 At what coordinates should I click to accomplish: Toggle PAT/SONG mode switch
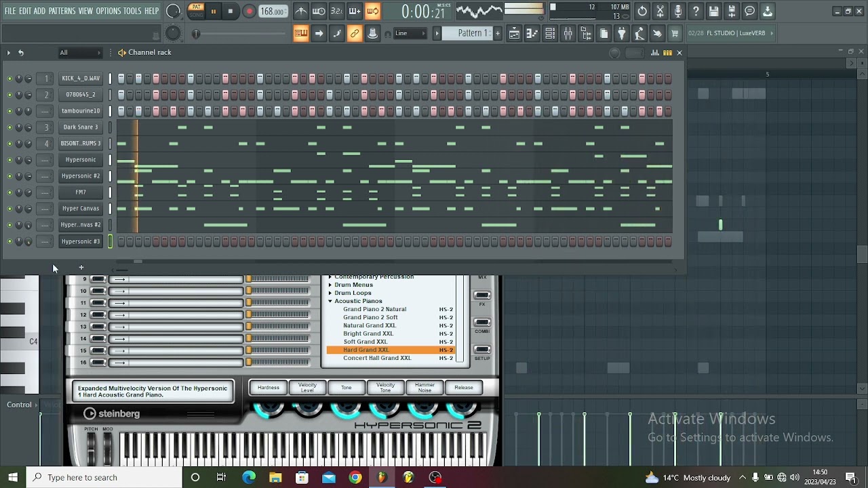click(196, 11)
